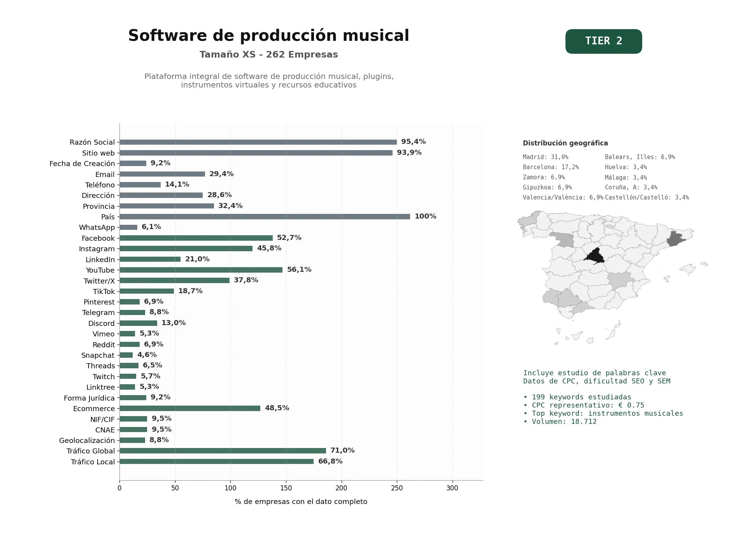Click 'Castellón/Castelló: 3,4%' entry
Image resolution: width=747 pixels, height=560 pixels.
click(x=647, y=198)
